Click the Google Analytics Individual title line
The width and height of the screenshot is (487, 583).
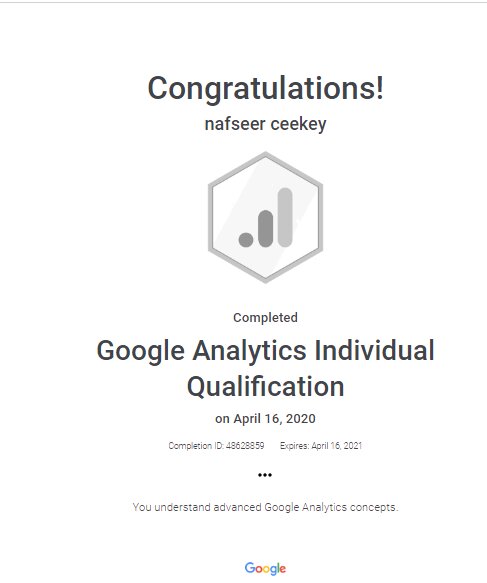265,350
